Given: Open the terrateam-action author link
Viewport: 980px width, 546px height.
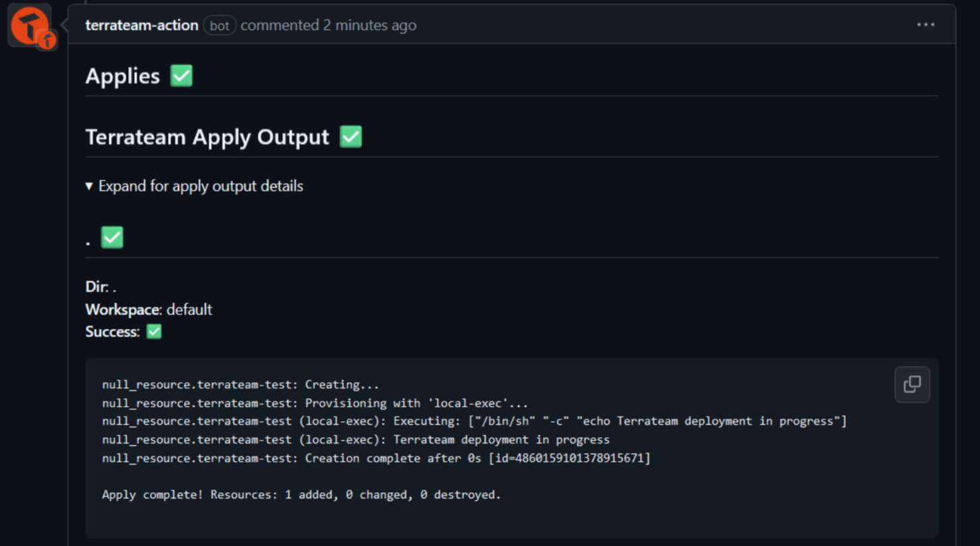Looking at the screenshot, I should (141, 25).
